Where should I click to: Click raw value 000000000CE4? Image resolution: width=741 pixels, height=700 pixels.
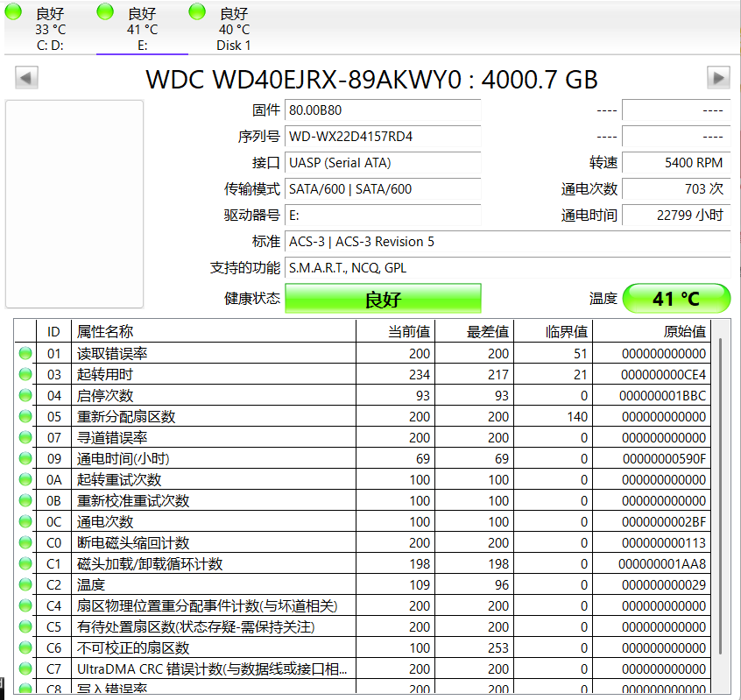[664, 375]
